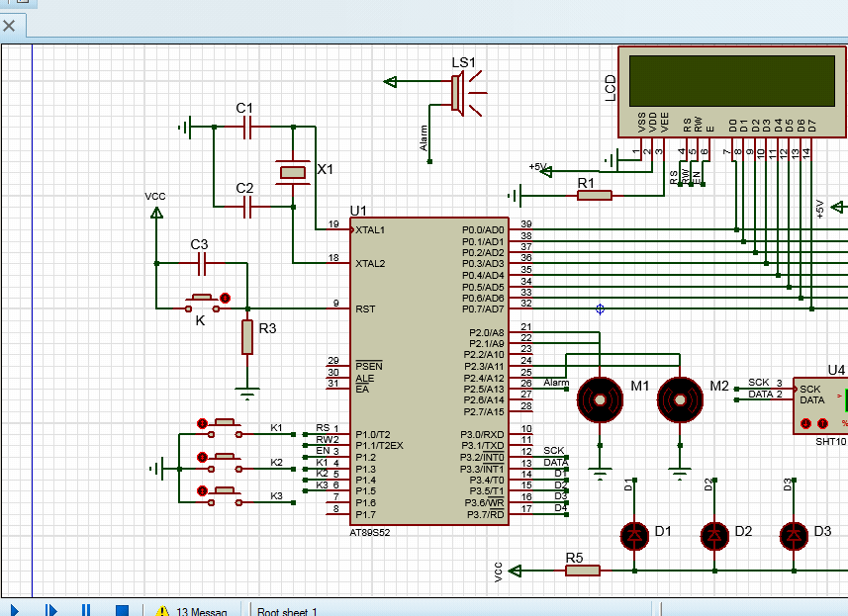Click the M1 motor symbol
Viewport: 848px width, 616px height.
point(598,398)
